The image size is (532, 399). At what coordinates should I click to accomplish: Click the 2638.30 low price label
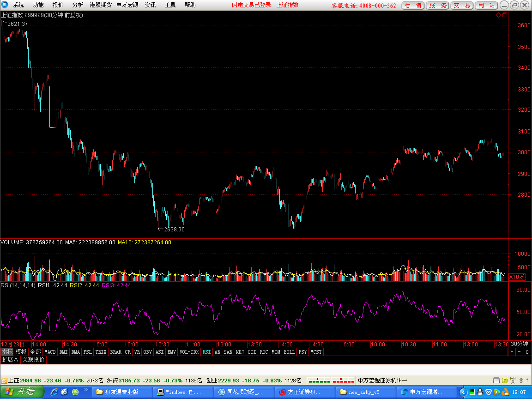click(x=174, y=230)
